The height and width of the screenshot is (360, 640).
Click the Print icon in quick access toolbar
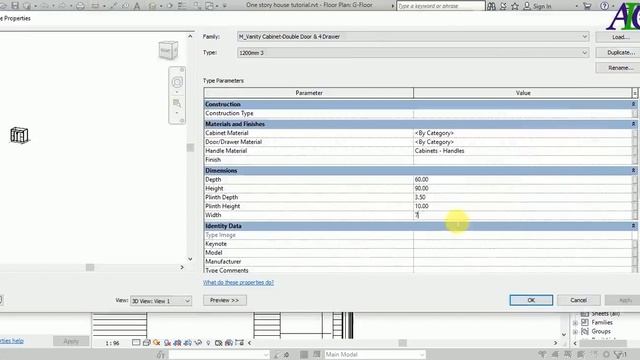tap(81, 6)
